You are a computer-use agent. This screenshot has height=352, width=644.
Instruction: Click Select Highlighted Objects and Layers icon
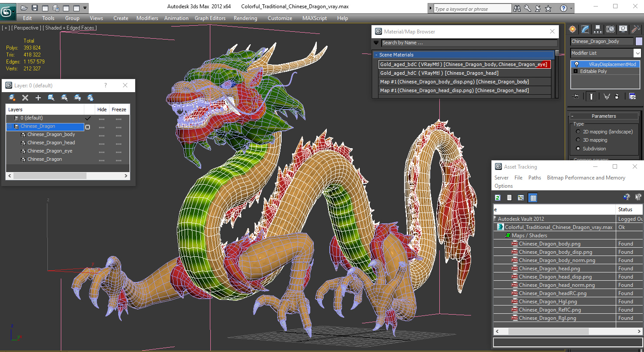point(51,98)
